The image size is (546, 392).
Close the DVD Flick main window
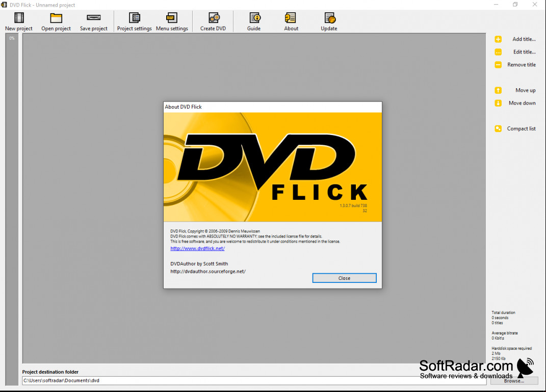click(534, 5)
